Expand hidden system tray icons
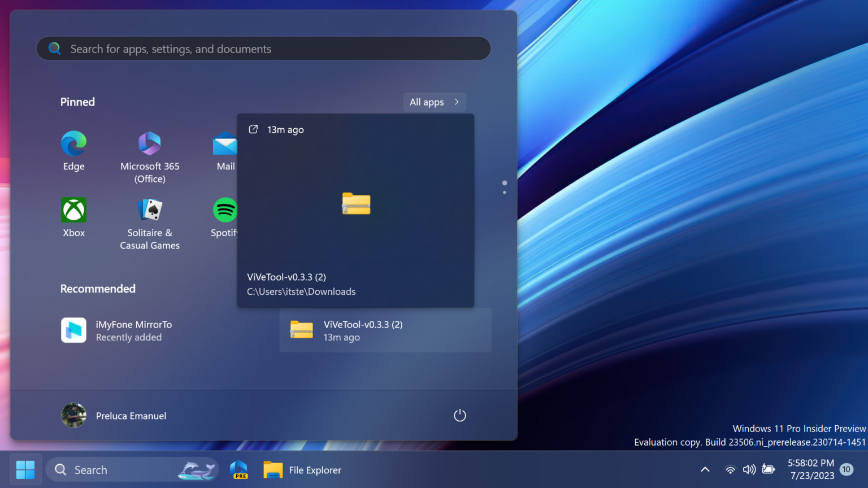 705,469
